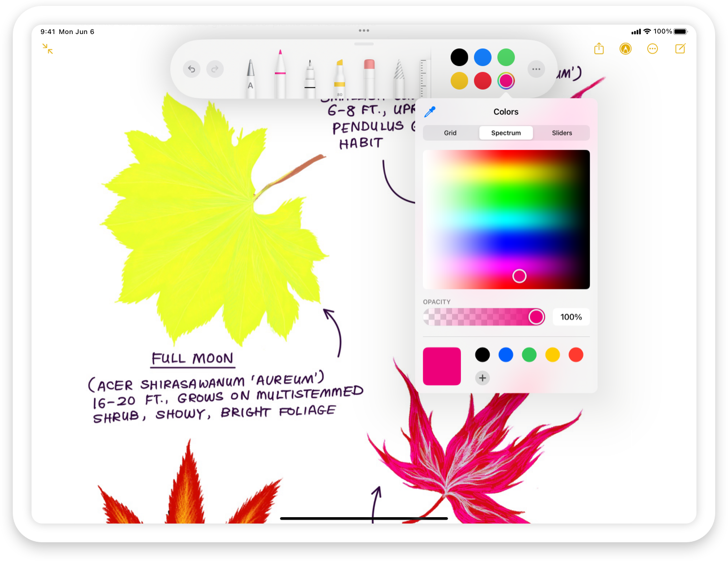Open the toolbar more options menu
Screen dimensions: 728x561
coord(536,69)
